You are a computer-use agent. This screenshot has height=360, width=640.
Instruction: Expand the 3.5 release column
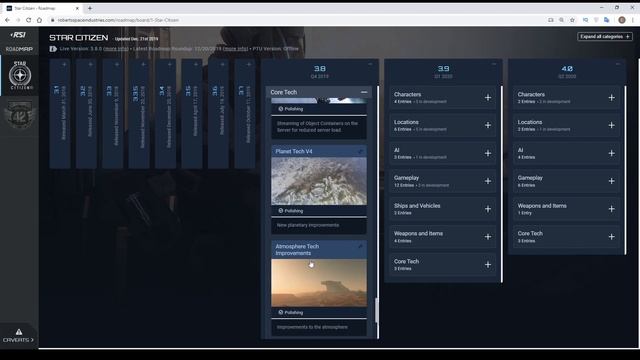pyautogui.click(x=196, y=64)
